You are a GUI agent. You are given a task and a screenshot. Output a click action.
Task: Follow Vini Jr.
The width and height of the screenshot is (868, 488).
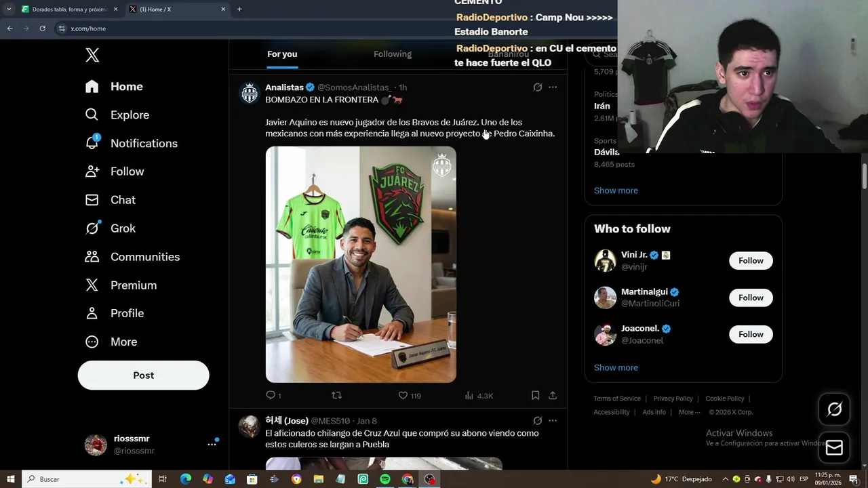pos(751,261)
